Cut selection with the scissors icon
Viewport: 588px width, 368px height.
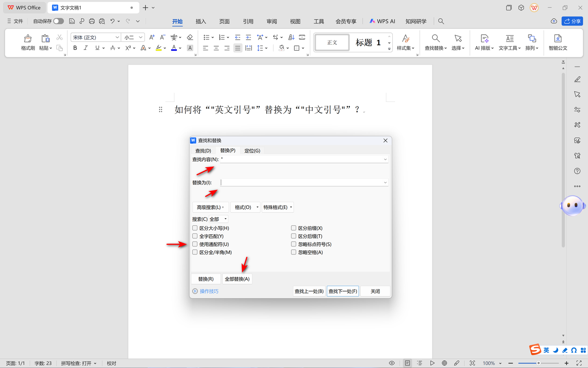[x=60, y=37]
